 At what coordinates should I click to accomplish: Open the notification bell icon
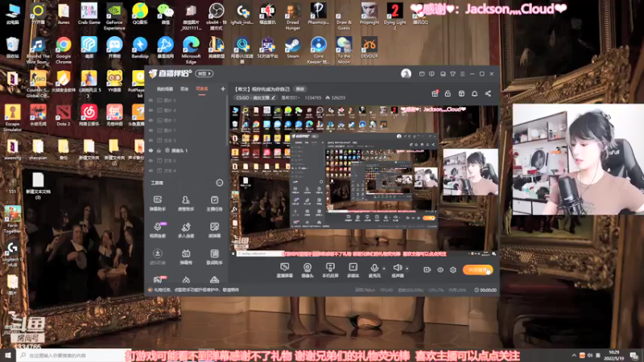click(474, 93)
